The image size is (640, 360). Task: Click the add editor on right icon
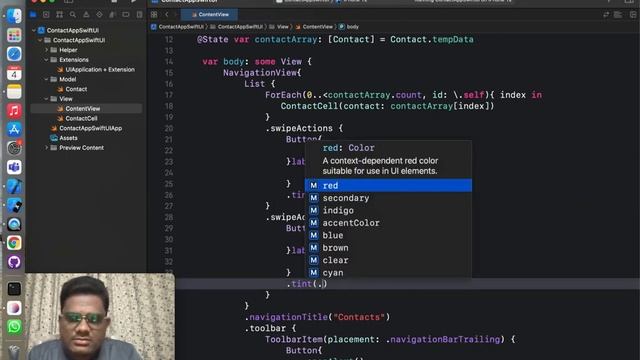(633, 15)
